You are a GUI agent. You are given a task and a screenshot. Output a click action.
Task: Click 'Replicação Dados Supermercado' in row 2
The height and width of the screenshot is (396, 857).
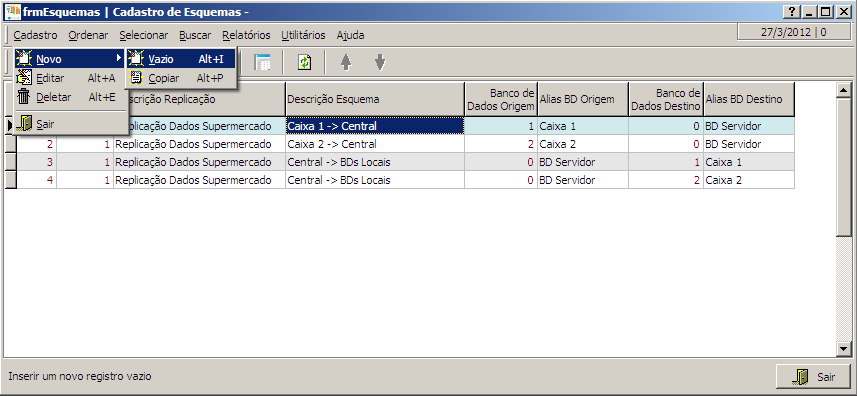(x=199, y=144)
